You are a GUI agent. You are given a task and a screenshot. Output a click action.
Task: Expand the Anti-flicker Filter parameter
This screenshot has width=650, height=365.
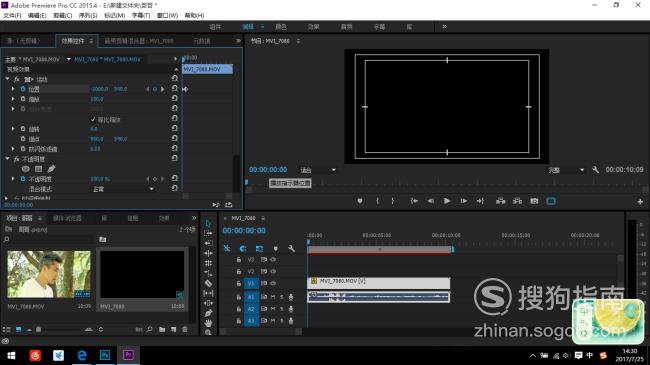(13, 148)
